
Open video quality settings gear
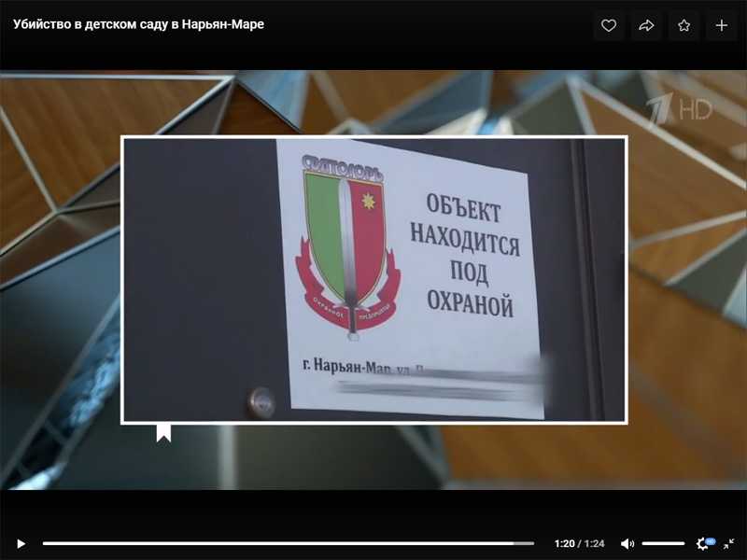[x=705, y=543]
